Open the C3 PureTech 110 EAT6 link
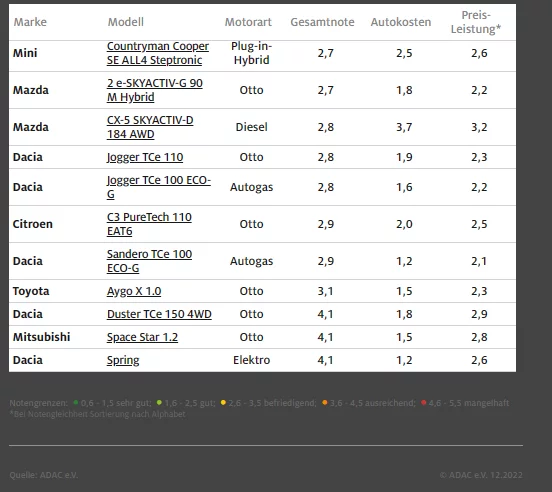Viewport: 552px width, 492px height. [149, 224]
